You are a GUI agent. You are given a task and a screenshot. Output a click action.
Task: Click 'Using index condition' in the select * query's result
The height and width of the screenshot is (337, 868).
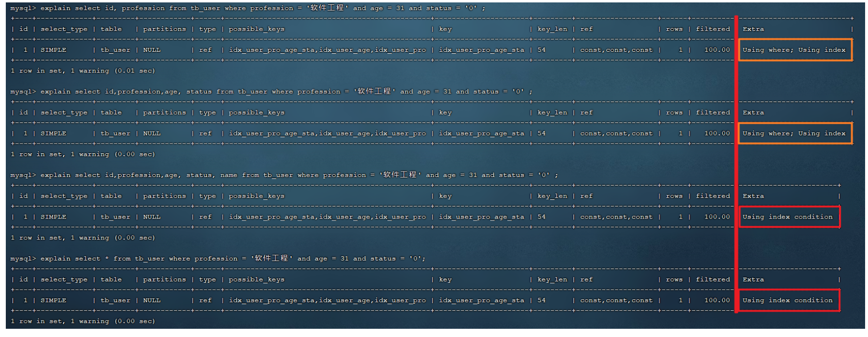coord(788,300)
